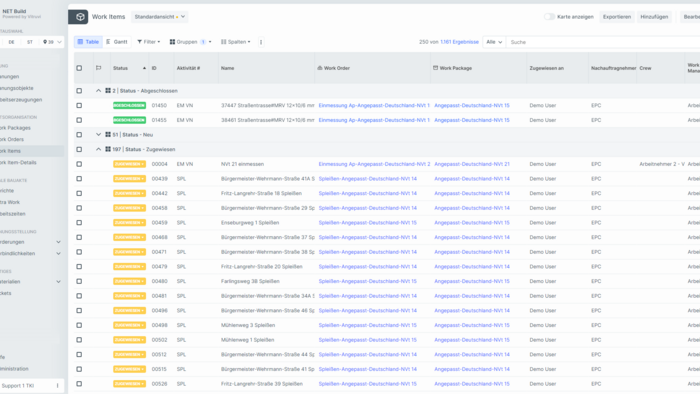Check the select-all header checkbox
The image size is (700, 394).
[79, 68]
